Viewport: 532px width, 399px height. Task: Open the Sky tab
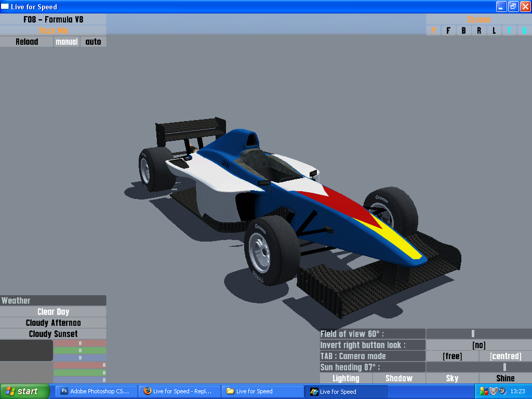453,378
